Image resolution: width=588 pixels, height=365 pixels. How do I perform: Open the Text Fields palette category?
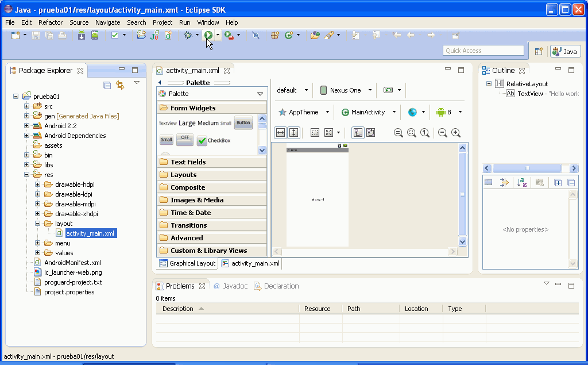(x=212, y=162)
